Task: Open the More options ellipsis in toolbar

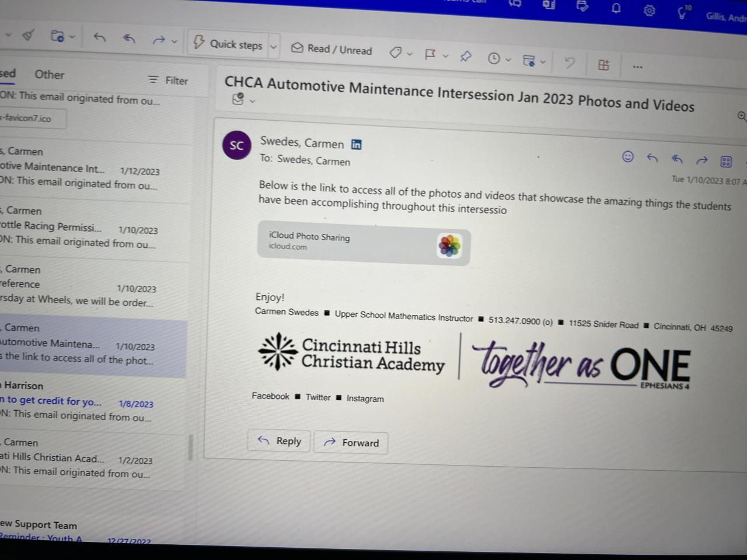Action: 638,66
